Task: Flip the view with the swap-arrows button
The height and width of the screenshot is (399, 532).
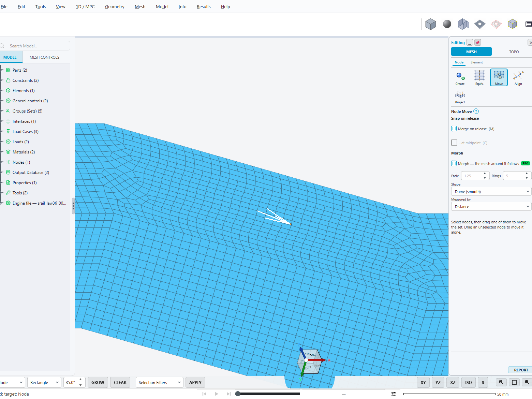Action: [x=483, y=382]
